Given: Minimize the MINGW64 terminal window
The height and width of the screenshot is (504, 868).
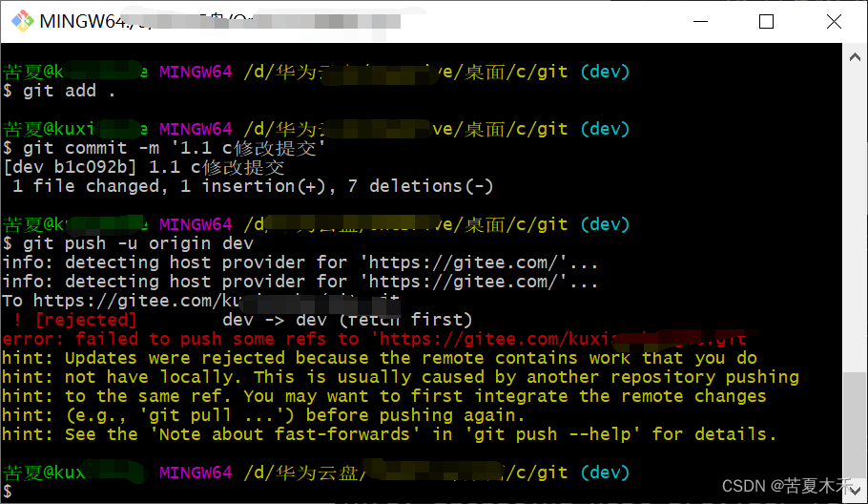Looking at the screenshot, I should pyautogui.click(x=700, y=22).
